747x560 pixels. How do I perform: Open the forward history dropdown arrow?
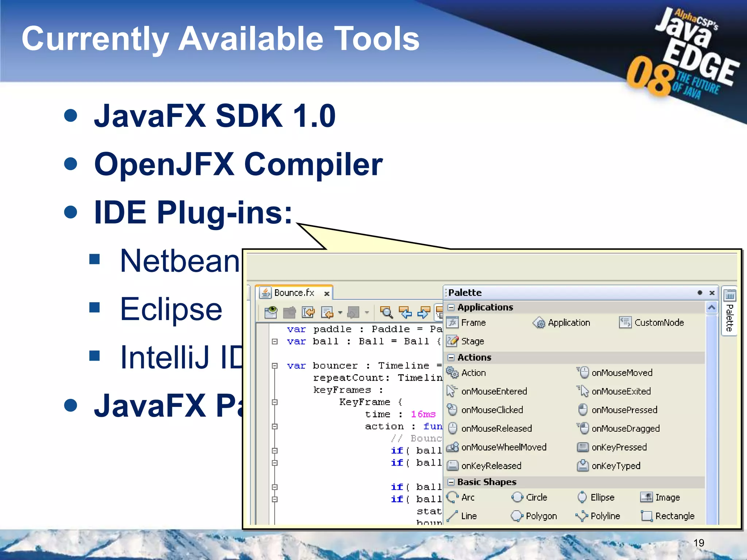367,312
